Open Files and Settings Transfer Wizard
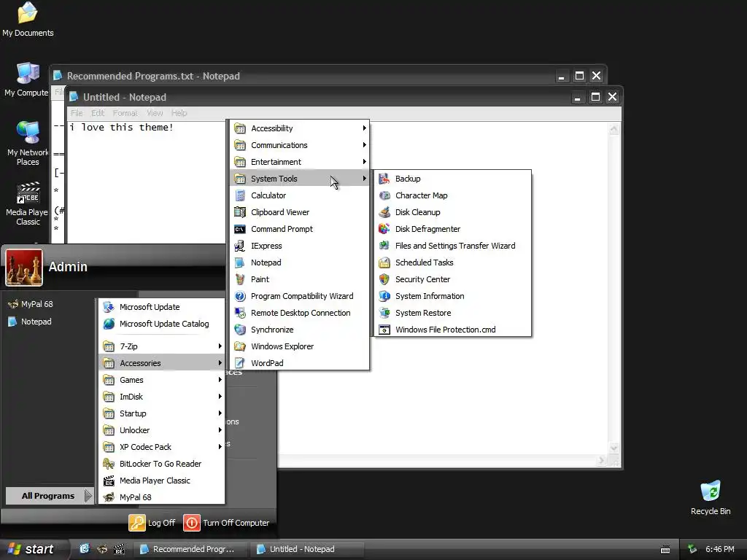This screenshot has height=560, width=747. (452, 246)
